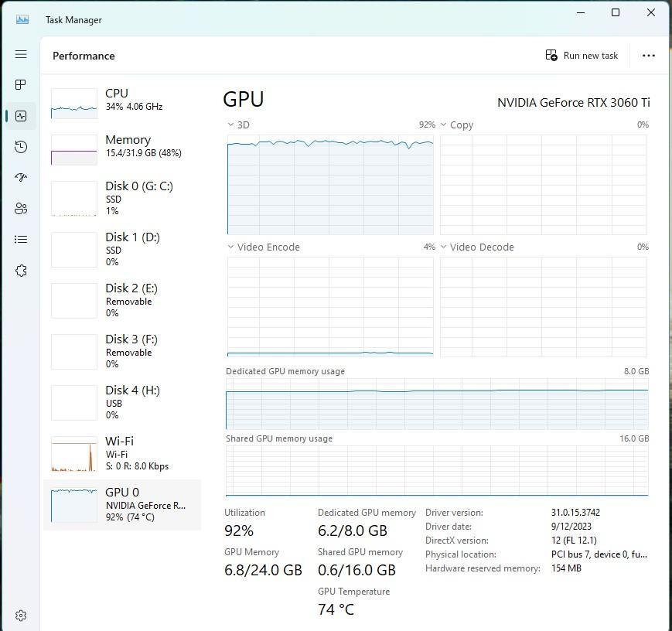672x631 pixels.
Task: Click the Memory mini graph thumbnail
Action: point(74,150)
